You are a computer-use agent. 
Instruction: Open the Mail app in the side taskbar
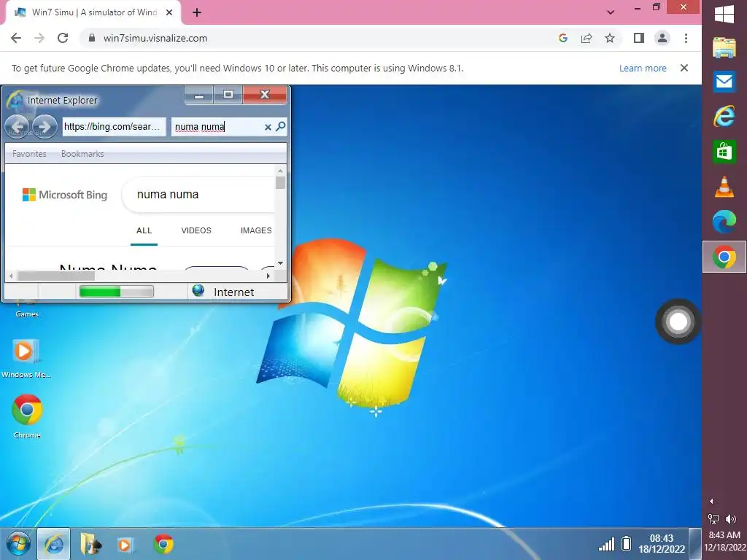click(724, 82)
